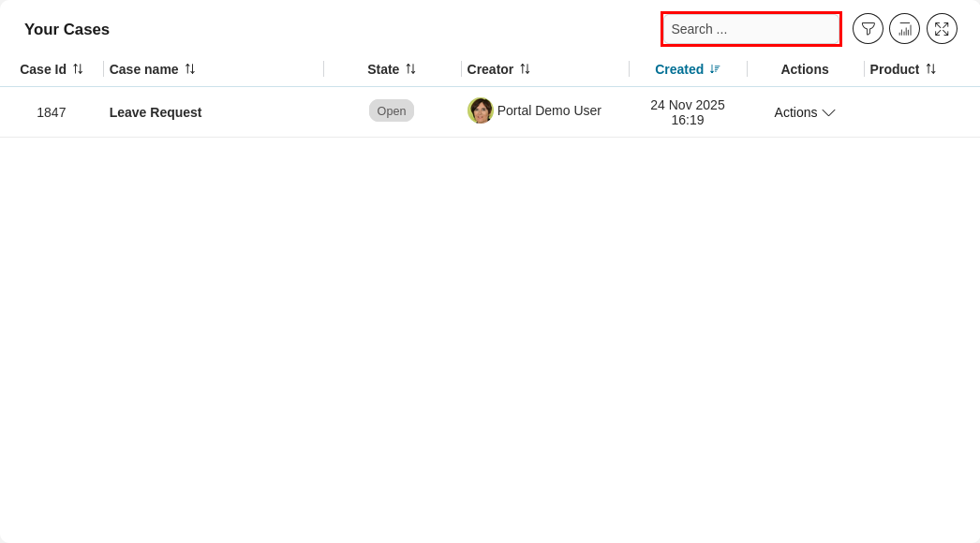Click the Case name column header
Screen dimensions: 980x543
pos(144,68)
